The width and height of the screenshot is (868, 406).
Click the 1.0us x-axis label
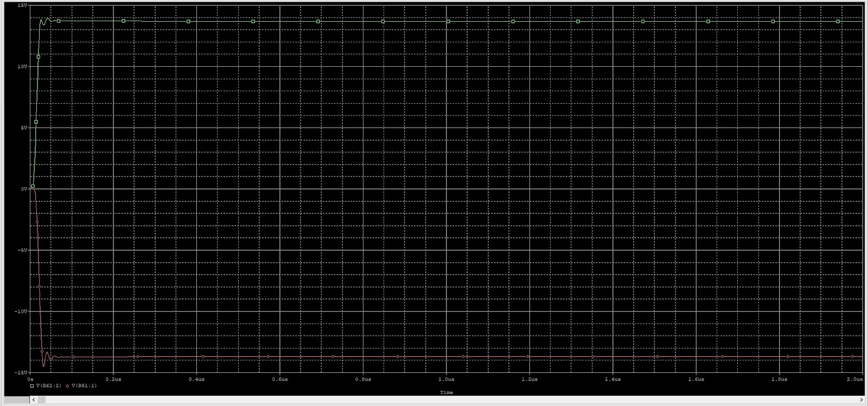(446, 379)
